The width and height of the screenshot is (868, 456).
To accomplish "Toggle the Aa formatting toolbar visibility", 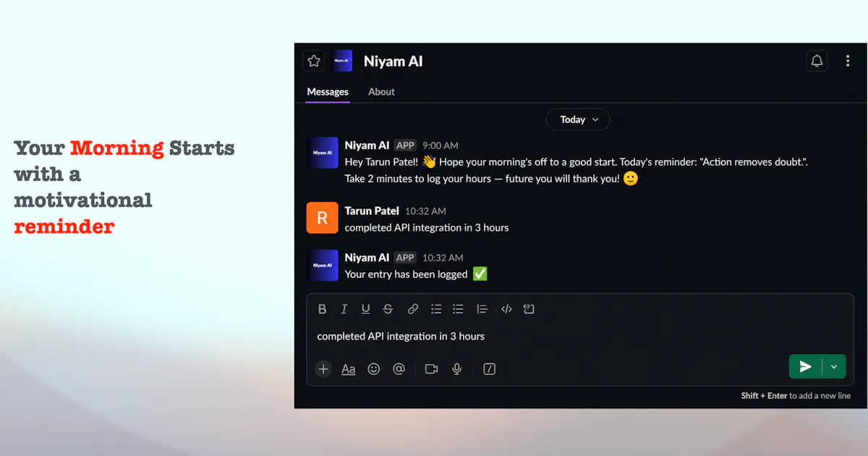I will tap(349, 368).
